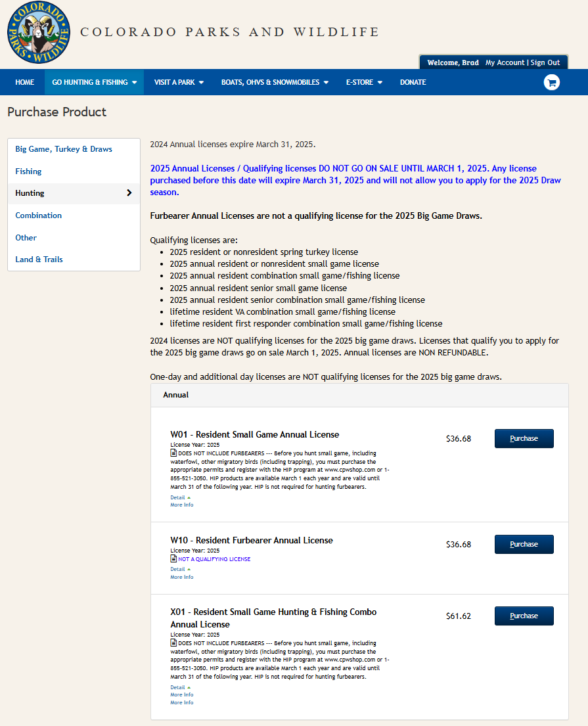Image resolution: width=588 pixels, height=726 pixels.
Task: Select the Combination category
Action: (x=38, y=216)
